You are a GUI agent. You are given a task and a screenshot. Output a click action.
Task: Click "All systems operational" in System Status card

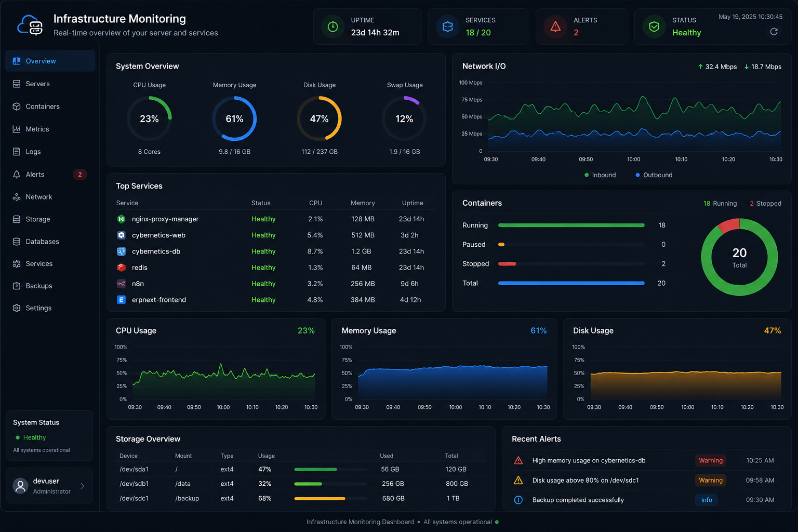pyautogui.click(x=42, y=450)
